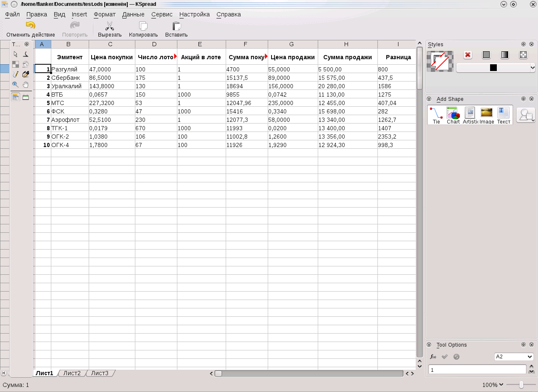Select the hand pan tool
This screenshot has width=538, height=392.
click(26, 84)
